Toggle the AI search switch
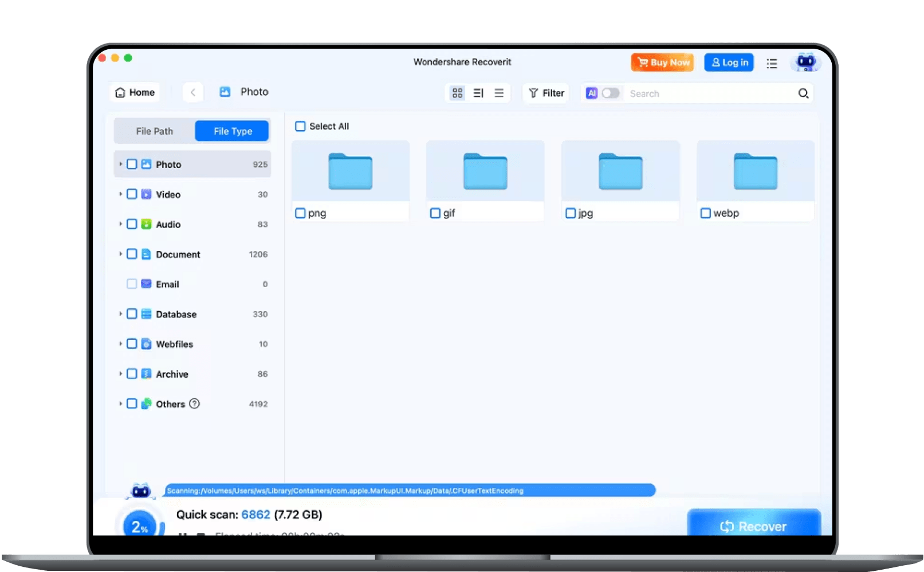The height and width of the screenshot is (572, 924). click(610, 93)
